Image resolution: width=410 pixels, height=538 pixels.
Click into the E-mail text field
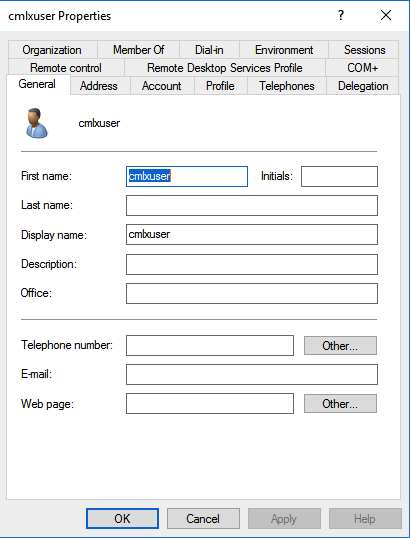click(252, 374)
